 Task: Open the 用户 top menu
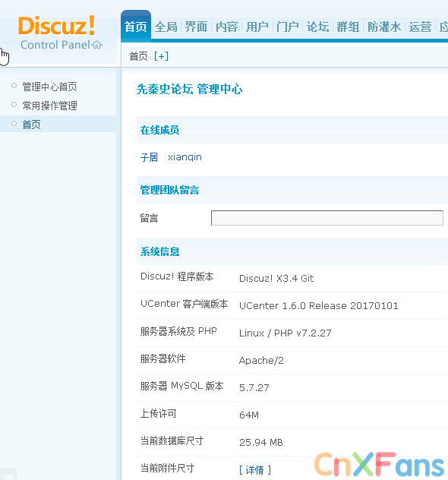(x=257, y=27)
